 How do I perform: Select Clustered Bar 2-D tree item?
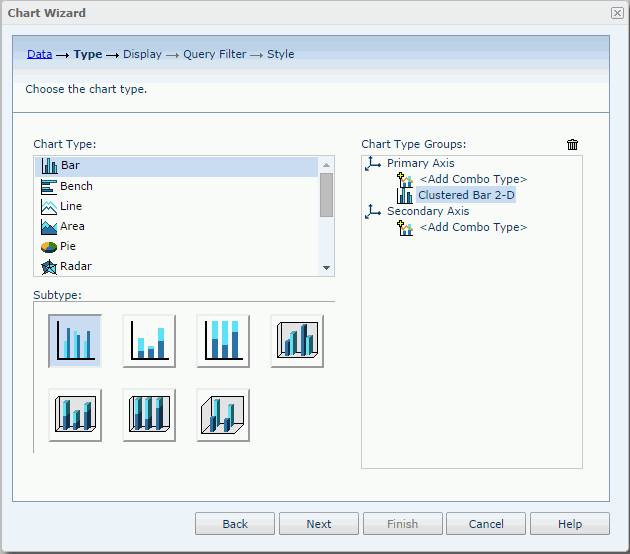click(466, 195)
